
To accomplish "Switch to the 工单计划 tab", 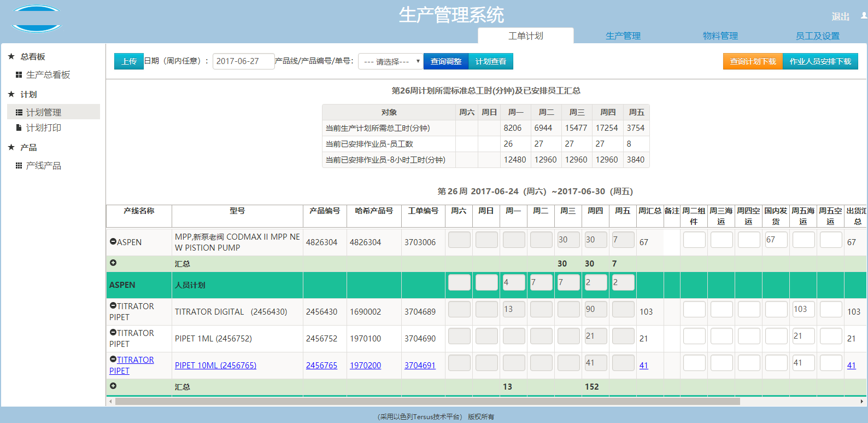I will click(526, 36).
